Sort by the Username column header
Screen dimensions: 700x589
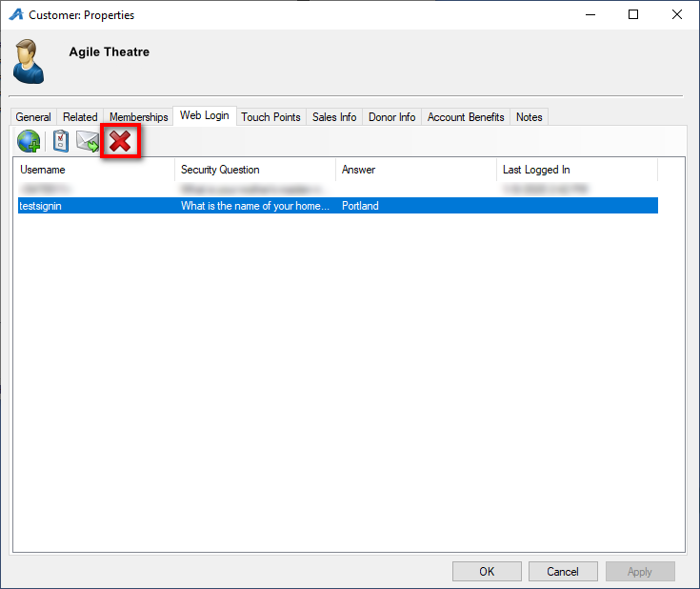tap(95, 170)
